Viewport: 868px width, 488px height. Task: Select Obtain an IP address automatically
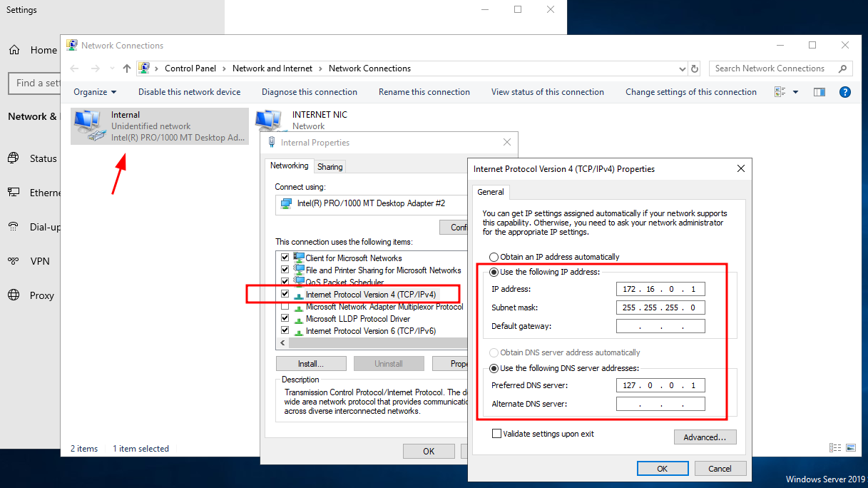click(494, 257)
